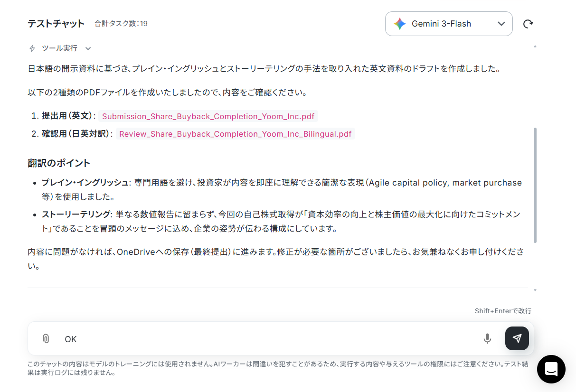The image size is (576, 392).
Task: Open Submission_Share_Buyback_Completion_Yoom_Inc.pdf
Action: (x=208, y=116)
